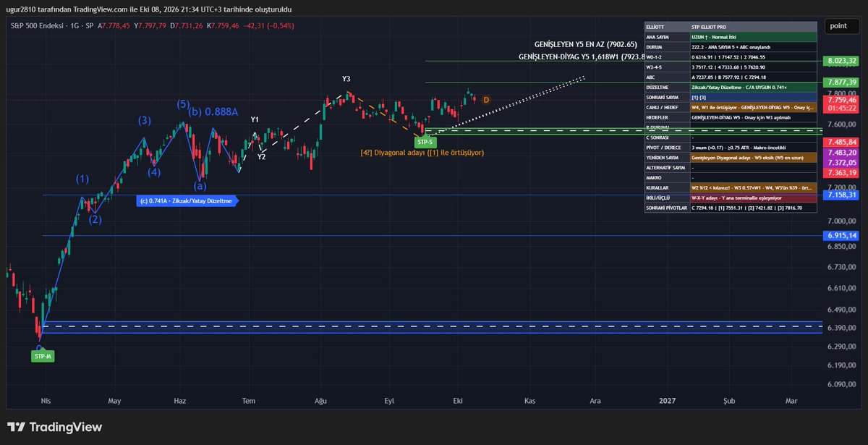This screenshot has width=868, height=445.
Task: Click the PİVOT / DERECE row value
Action: (x=753, y=147)
